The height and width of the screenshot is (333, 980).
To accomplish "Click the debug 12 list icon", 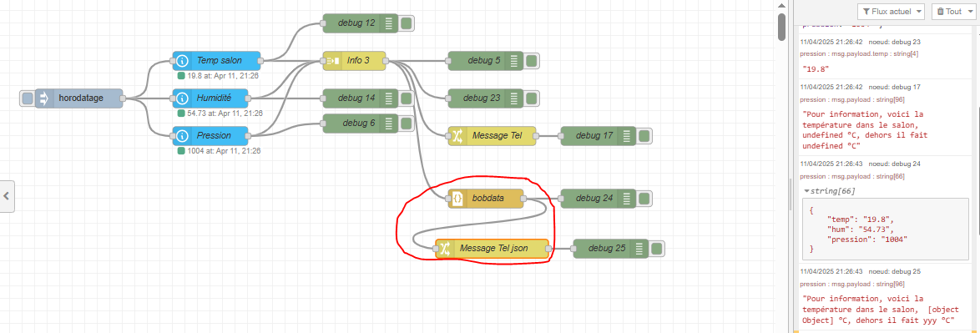I will coord(389,23).
